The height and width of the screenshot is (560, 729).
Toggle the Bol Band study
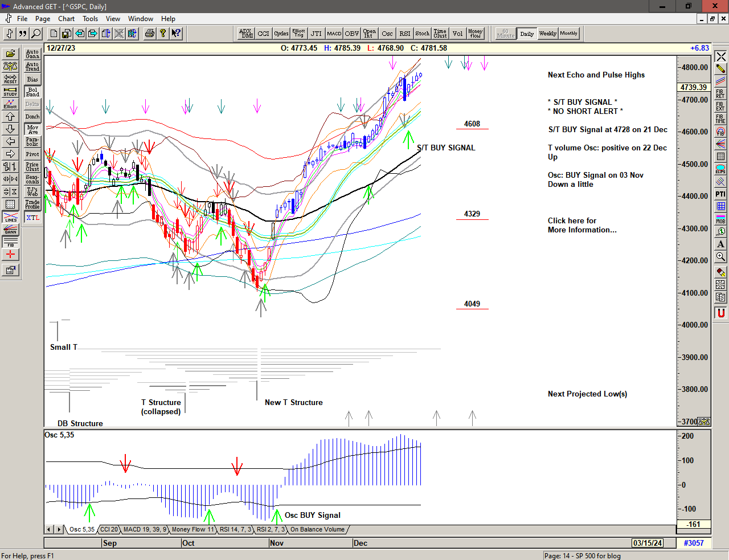32,92
